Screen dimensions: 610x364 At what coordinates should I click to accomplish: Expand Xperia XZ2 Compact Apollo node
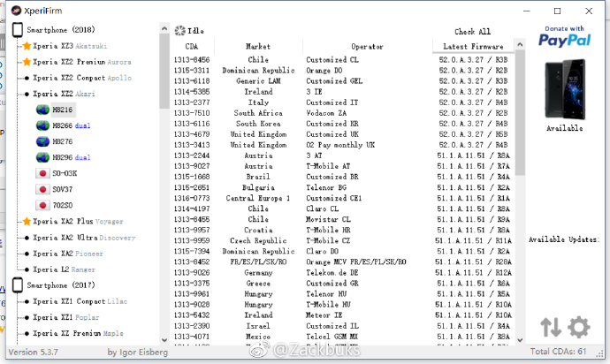click(82, 78)
